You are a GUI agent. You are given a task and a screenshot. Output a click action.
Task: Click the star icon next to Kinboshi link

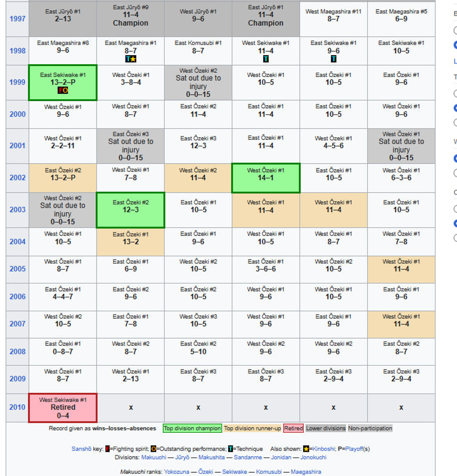[x=306, y=449]
